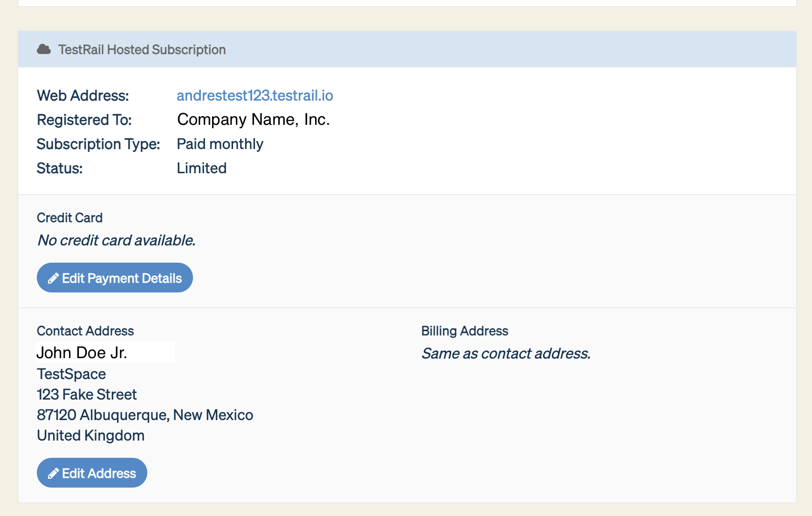Screen dimensions: 812x516
Task: Click the 'Web Address:' label
Action: [x=83, y=95]
